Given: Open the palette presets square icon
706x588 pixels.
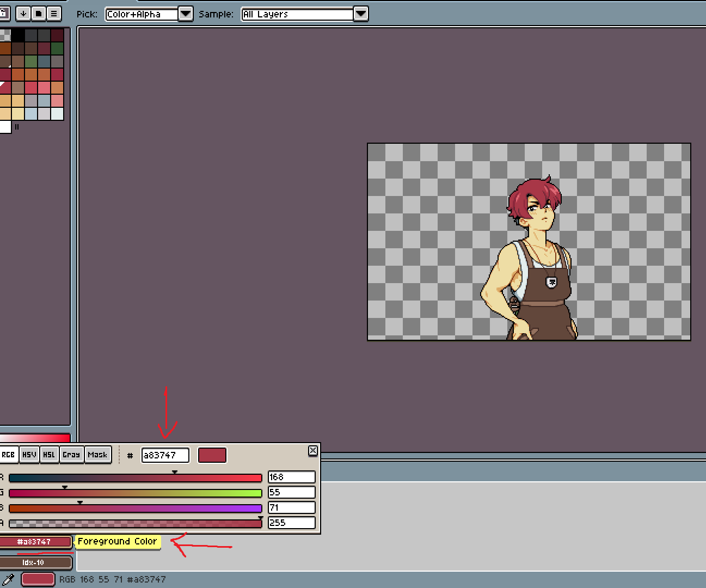Looking at the screenshot, I should tap(39, 14).
